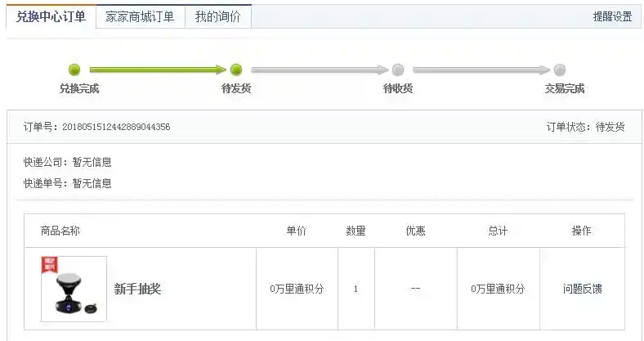Switch to the 兑换中心订单 tab
Image resolution: width=644 pixels, height=341 pixels.
(51, 16)
